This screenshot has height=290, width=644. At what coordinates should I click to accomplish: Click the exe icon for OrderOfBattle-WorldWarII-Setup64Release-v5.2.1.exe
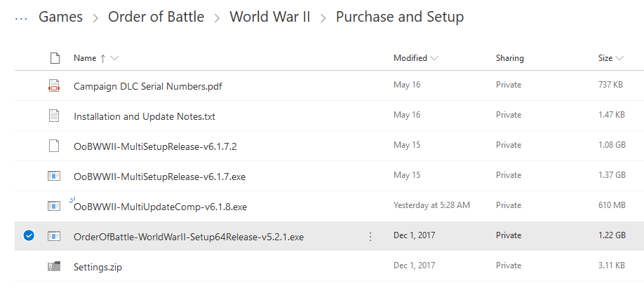54,236
